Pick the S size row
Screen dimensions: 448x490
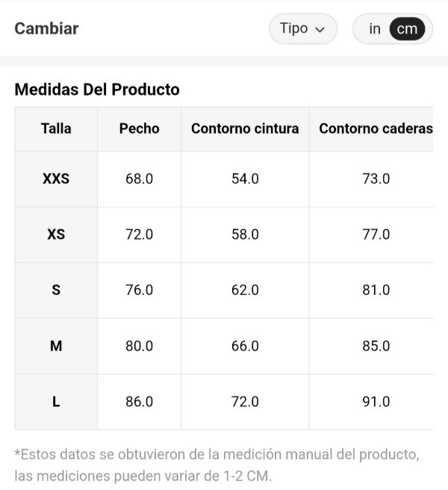[x=56, y=290]
